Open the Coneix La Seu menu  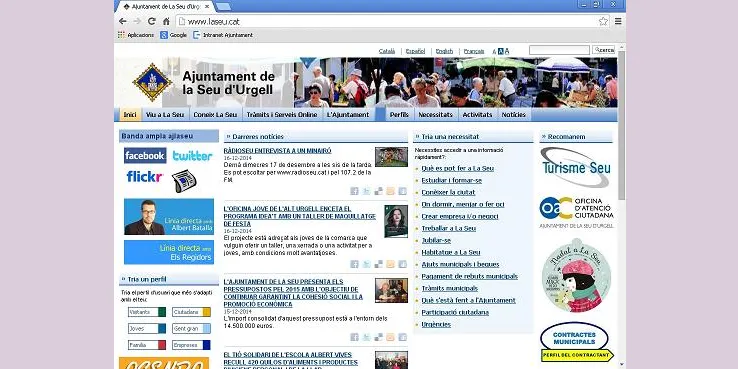coord(215,115)
